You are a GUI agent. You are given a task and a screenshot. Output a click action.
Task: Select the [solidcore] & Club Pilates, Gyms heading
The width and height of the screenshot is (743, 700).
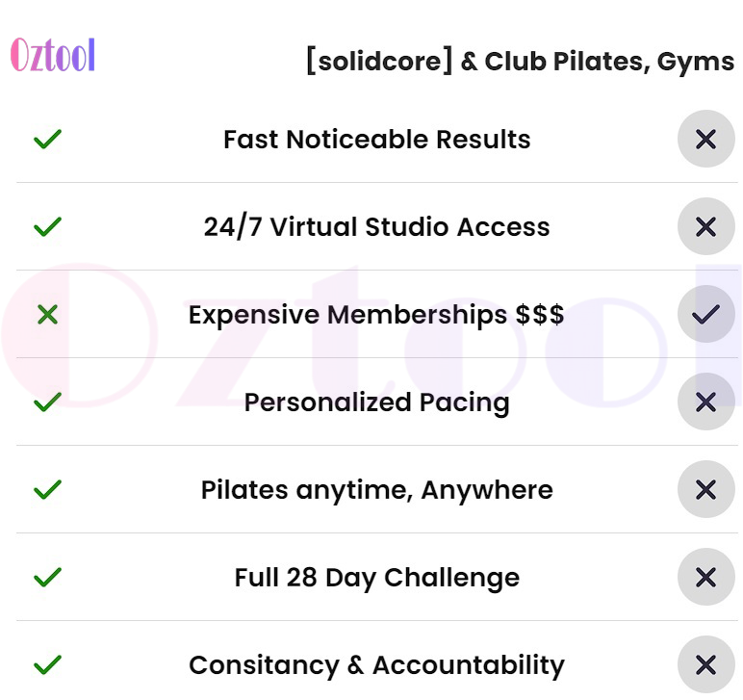click(x=521, y=61)
